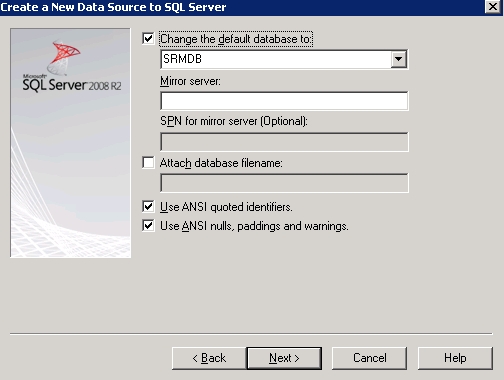Click the Mirror server label

(x=190, y=81)
